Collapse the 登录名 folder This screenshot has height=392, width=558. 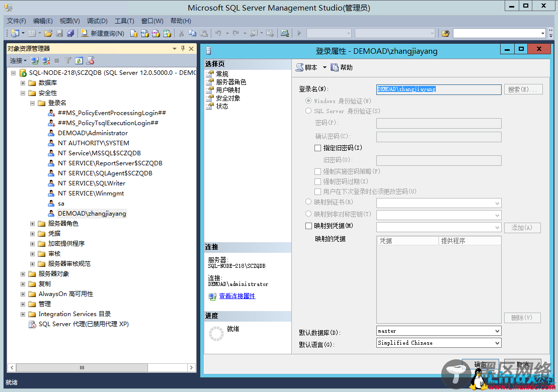(32, 103)
